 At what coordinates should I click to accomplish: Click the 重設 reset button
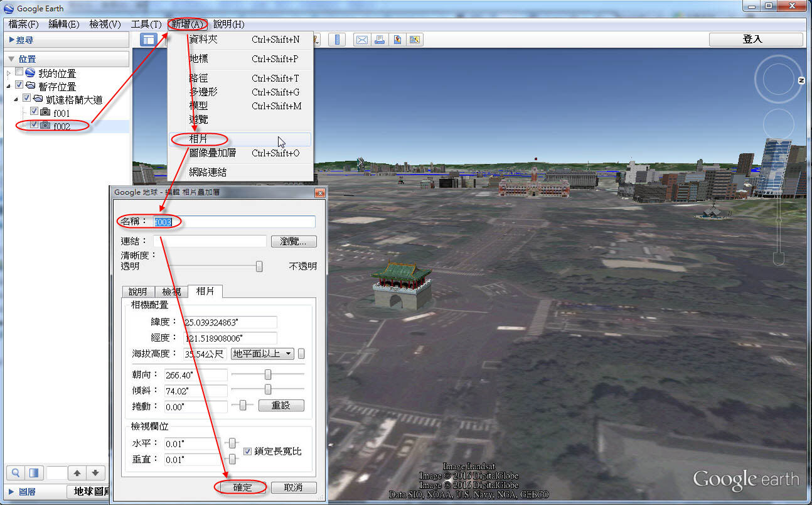(x=280, y=405)
